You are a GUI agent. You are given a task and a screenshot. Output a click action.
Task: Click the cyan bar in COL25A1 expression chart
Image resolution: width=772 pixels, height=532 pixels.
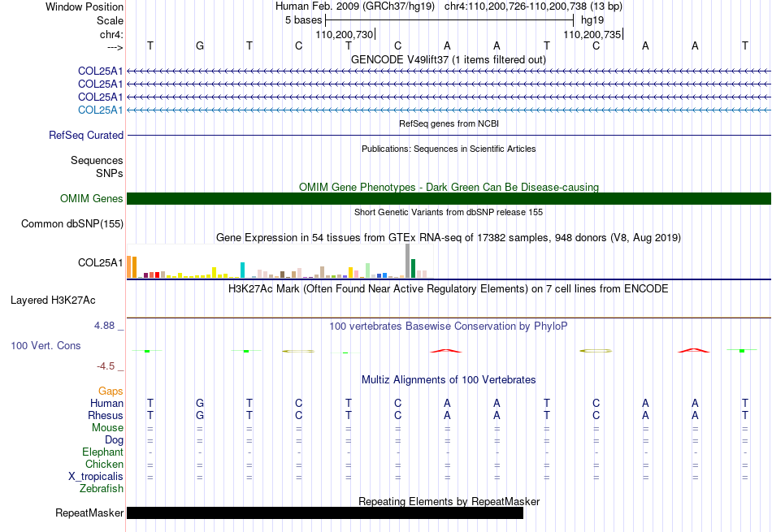[242, 270]
